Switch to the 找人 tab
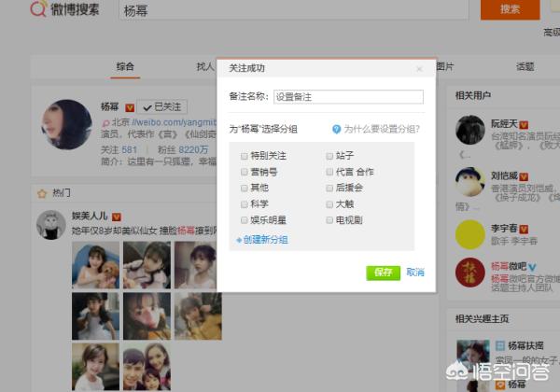560x392 pixels. coord(205,66)
